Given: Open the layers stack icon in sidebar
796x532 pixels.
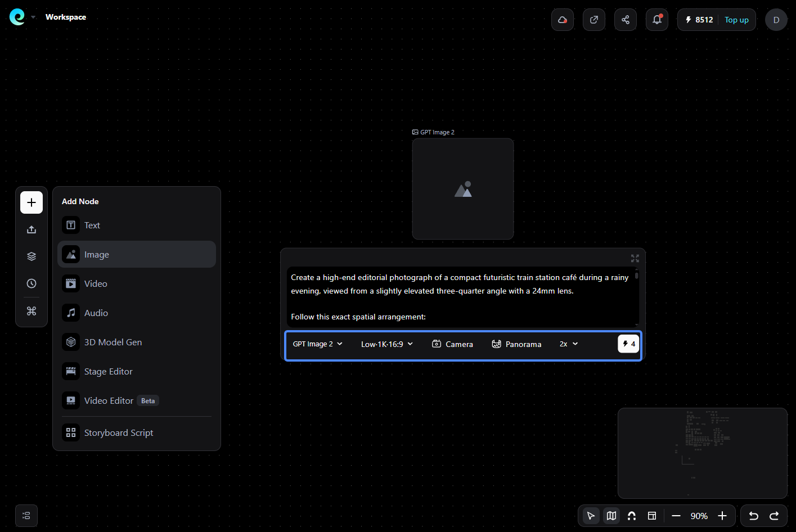Looking at the screenshot, I should pos(32,256).
